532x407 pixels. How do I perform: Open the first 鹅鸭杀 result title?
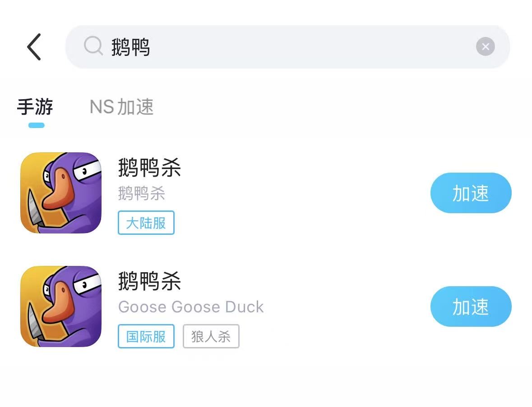click(x=150, y=167)
